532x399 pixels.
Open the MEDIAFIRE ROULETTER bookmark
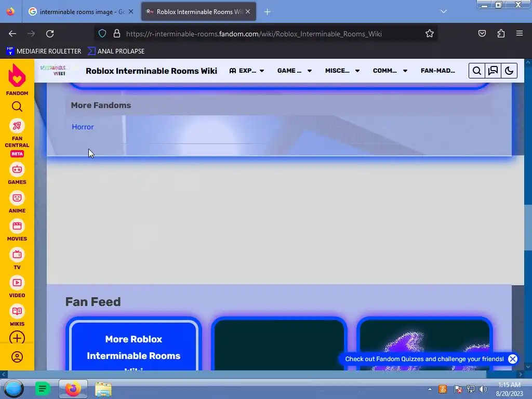pyautogui.click(x=44, y=51)
